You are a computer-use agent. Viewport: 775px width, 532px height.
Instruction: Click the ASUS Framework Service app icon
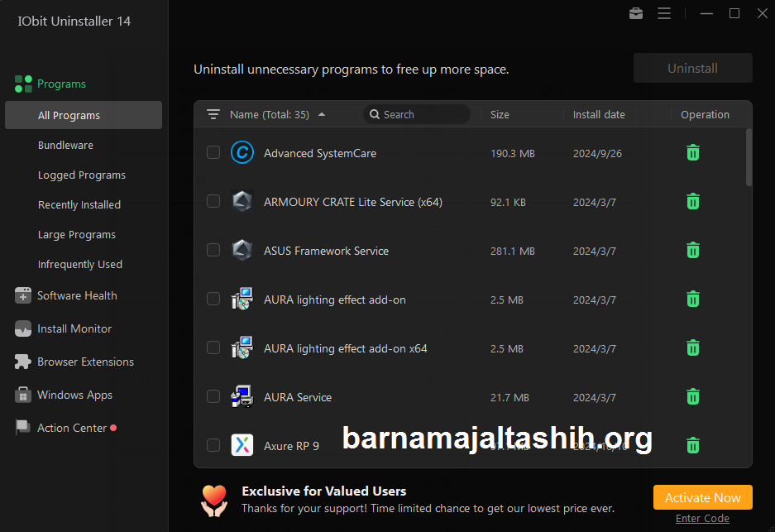click(242, 250)
